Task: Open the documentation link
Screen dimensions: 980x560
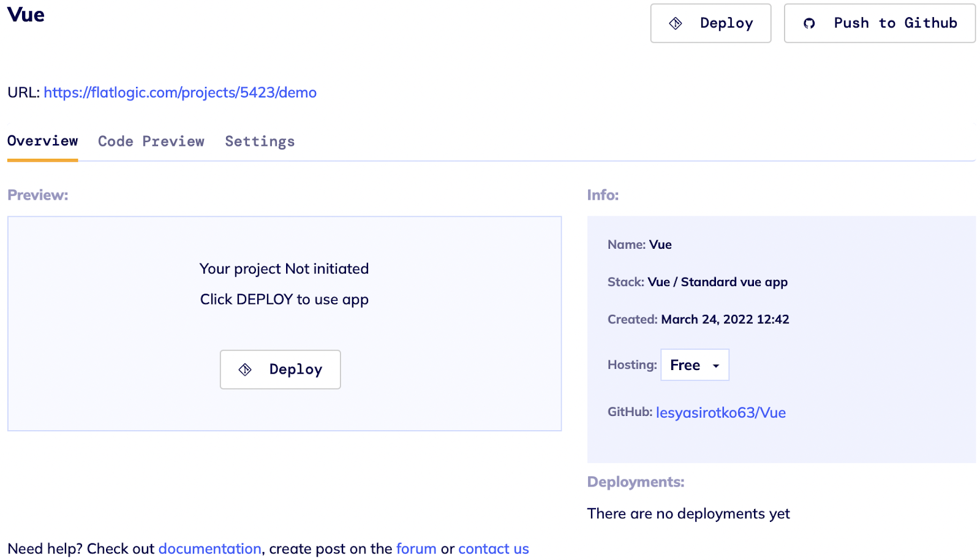Action: [210, 548]
